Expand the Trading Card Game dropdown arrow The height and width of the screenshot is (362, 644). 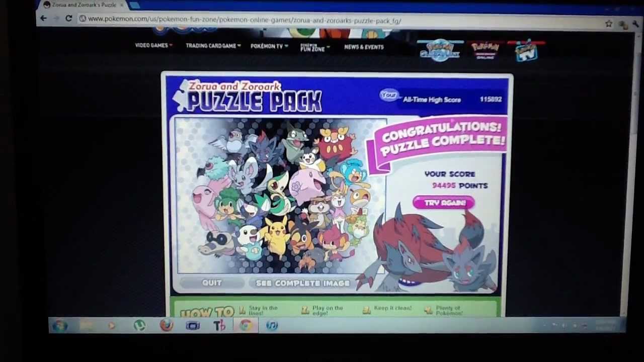239,46
